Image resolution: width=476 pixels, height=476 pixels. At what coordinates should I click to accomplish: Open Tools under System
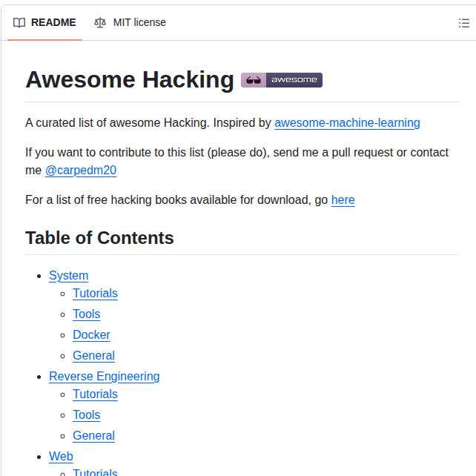click(x=87, y=314)
